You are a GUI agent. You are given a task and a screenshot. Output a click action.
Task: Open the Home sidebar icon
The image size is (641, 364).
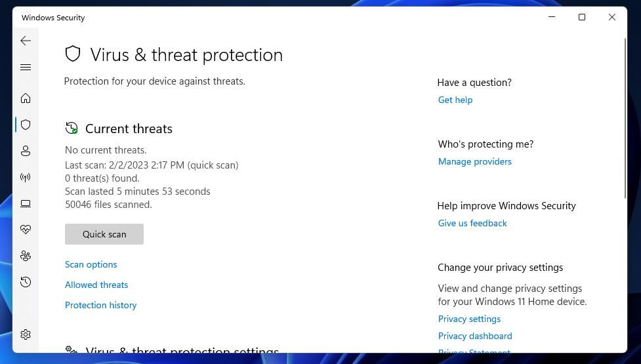(x=26, y=98)
